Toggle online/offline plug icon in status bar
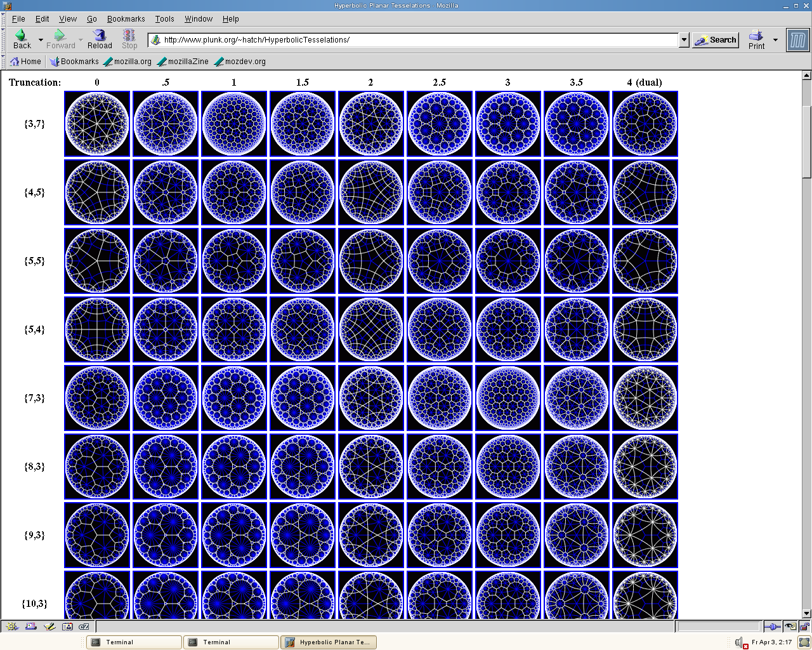The width and height of the screenshot is (812, 650). point(772,627)
